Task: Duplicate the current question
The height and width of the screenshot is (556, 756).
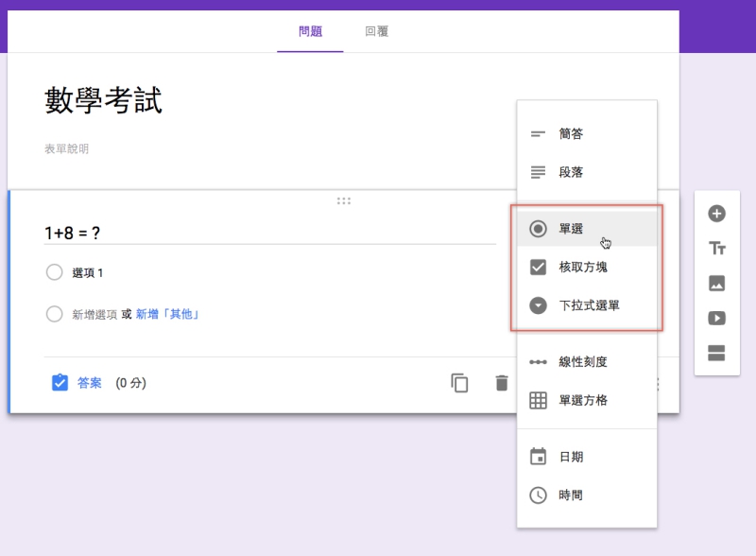Action: pyautogui.click(x=459, y=383)
